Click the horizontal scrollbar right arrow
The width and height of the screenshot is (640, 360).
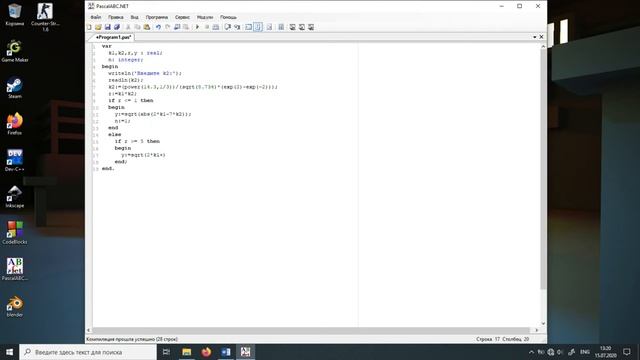pyautogui.click(x=537, y=330)
